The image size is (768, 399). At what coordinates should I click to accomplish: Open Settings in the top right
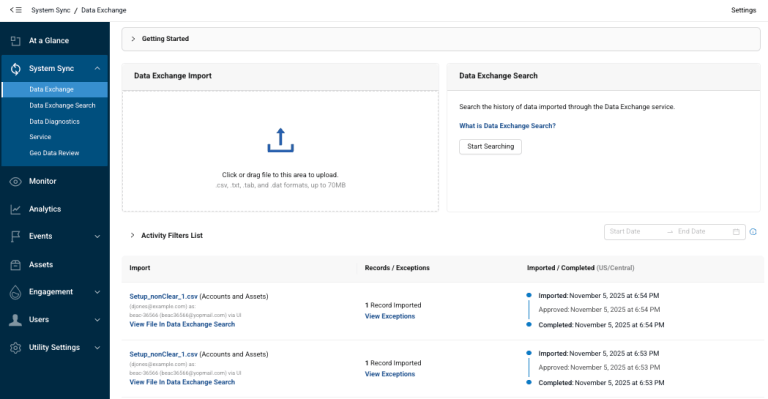pyautogui.click(x=744, y=10)
